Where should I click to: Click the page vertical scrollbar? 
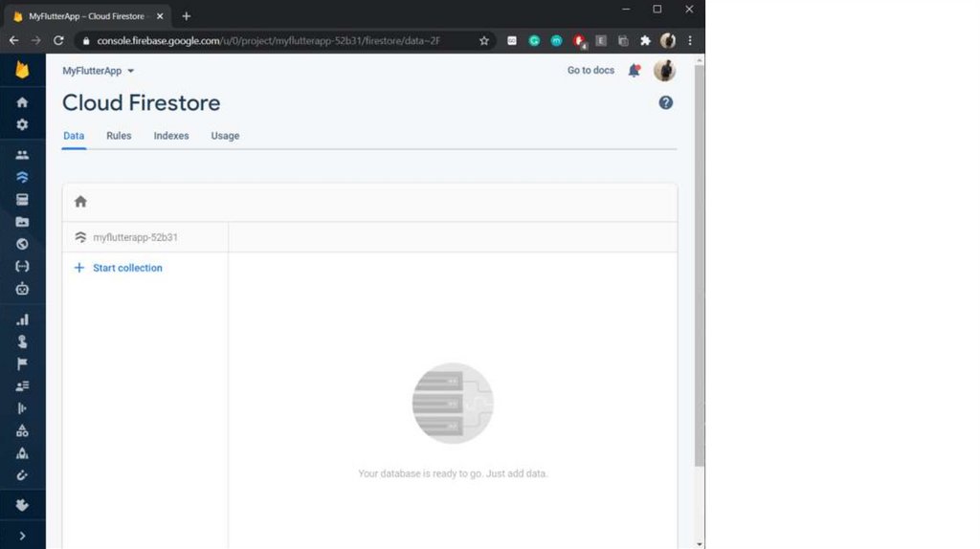[x=700, y=266]
